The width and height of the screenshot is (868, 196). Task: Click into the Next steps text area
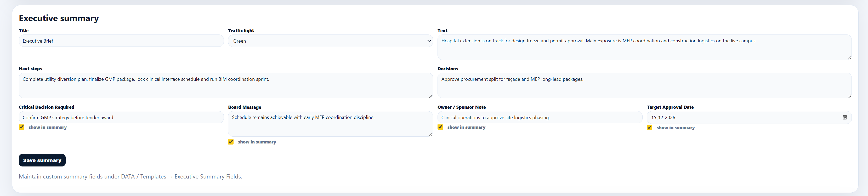(x=226, y=85)
